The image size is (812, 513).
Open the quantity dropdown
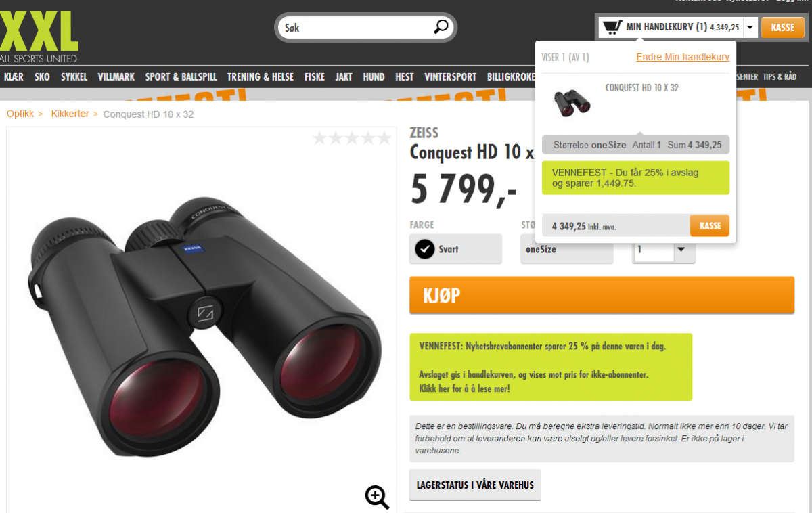[x=664, y=250]
